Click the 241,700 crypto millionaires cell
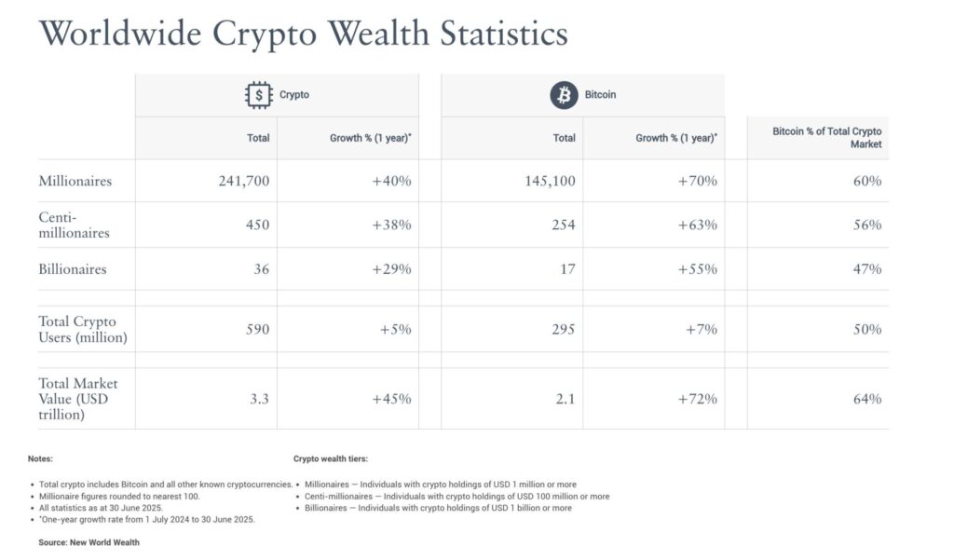Image resolution: width=954 pixels, height=560 pixels. click(243, 181)
